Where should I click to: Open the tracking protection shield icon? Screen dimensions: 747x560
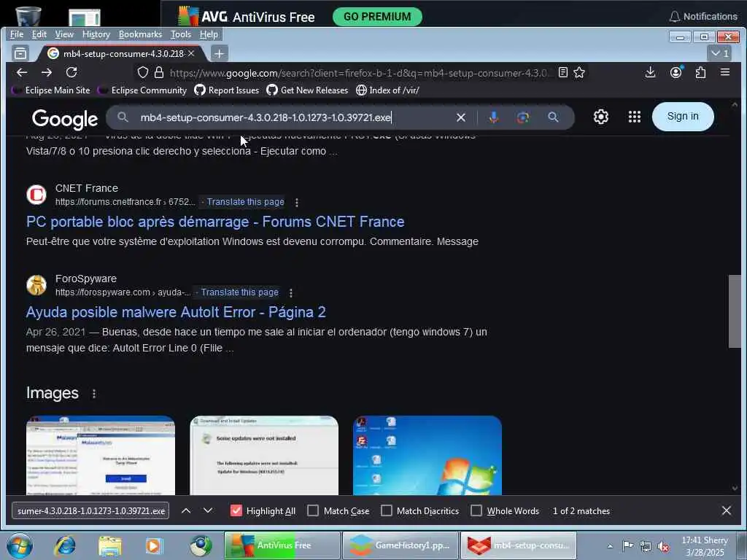pyautogui.click(x=142, y=72)
